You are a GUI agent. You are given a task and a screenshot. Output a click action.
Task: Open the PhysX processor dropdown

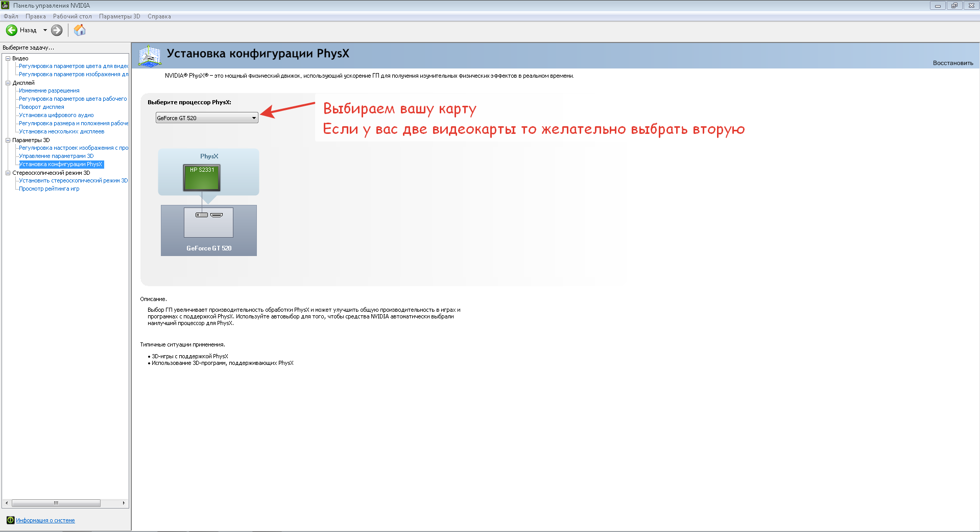[207, 118]
